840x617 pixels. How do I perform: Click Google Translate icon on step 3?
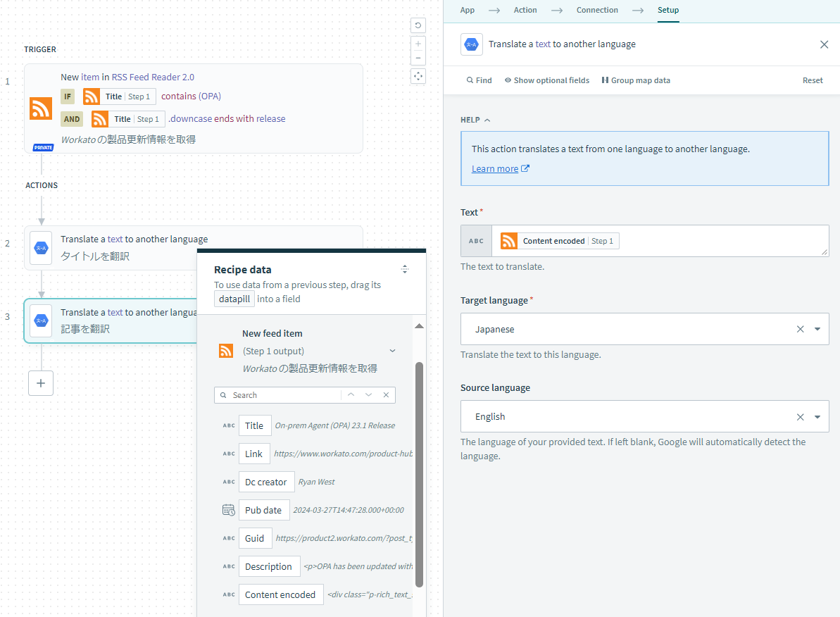click(42, 320)
